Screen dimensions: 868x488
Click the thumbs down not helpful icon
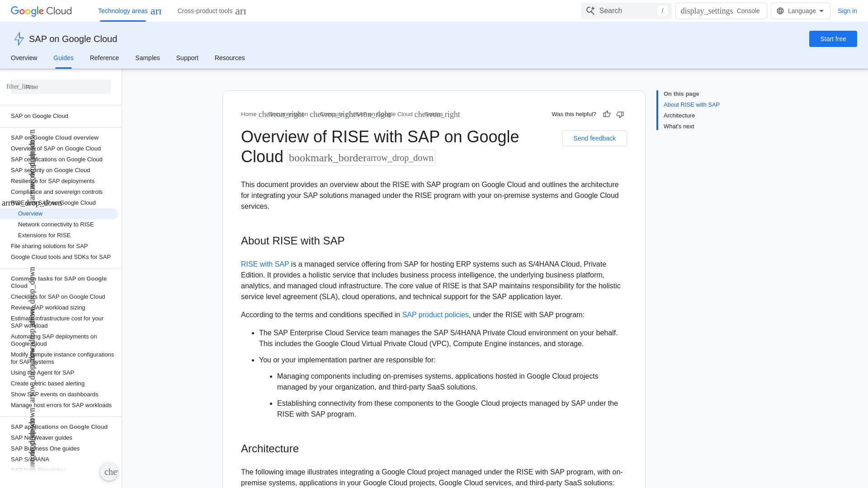click(620, 114)
